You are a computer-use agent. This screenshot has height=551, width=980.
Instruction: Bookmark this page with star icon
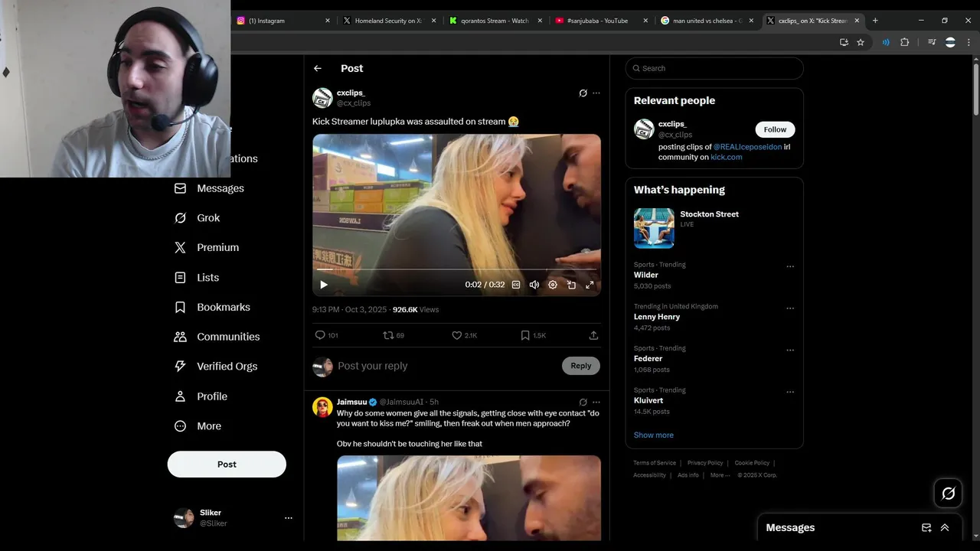coord(861,43)
